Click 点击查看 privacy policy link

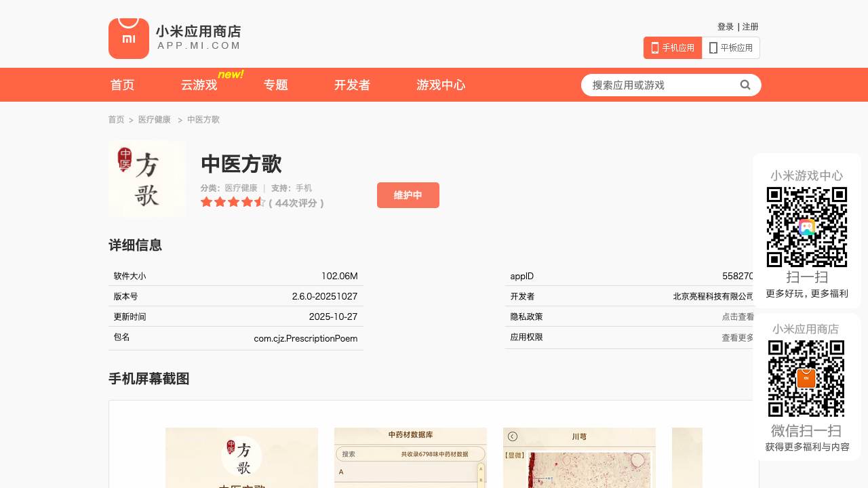pos(738,317)
